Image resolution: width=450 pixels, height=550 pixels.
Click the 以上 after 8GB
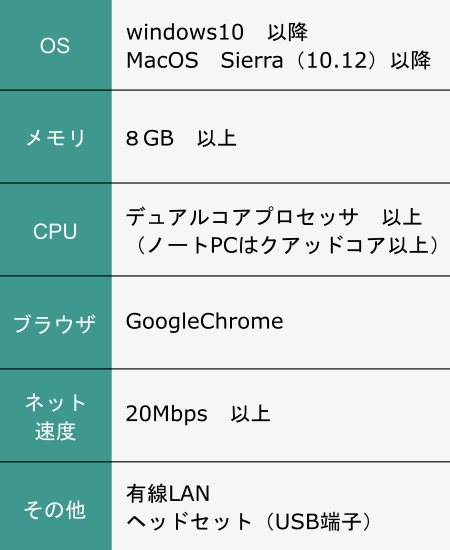[x=217, y=138]
